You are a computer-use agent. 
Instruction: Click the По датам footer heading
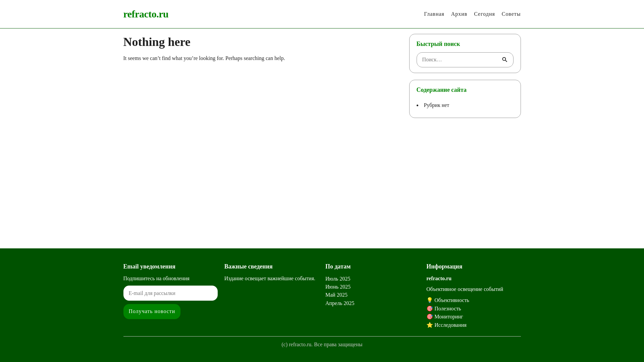(x=338, y=266)
